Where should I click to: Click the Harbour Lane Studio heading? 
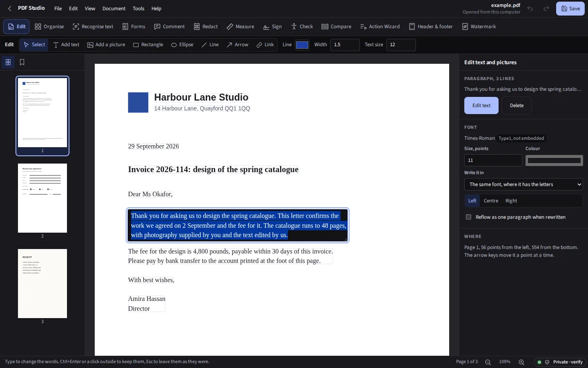coord(201,97)
